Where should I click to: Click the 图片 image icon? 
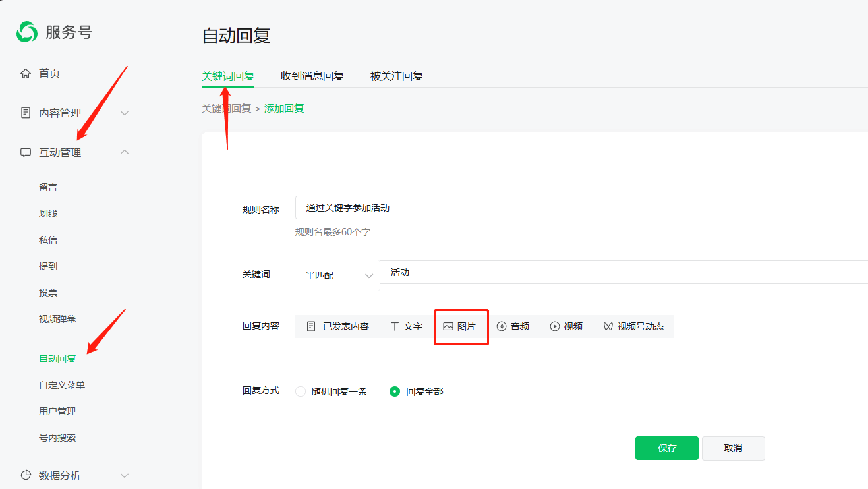pyautogui.click(x=448, y=326)
